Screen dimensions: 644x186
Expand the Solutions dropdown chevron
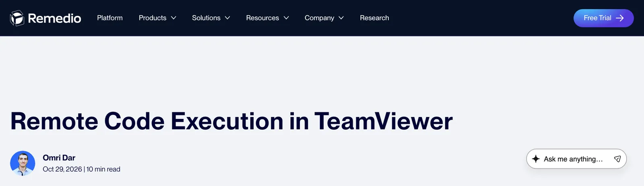(227, 18)
